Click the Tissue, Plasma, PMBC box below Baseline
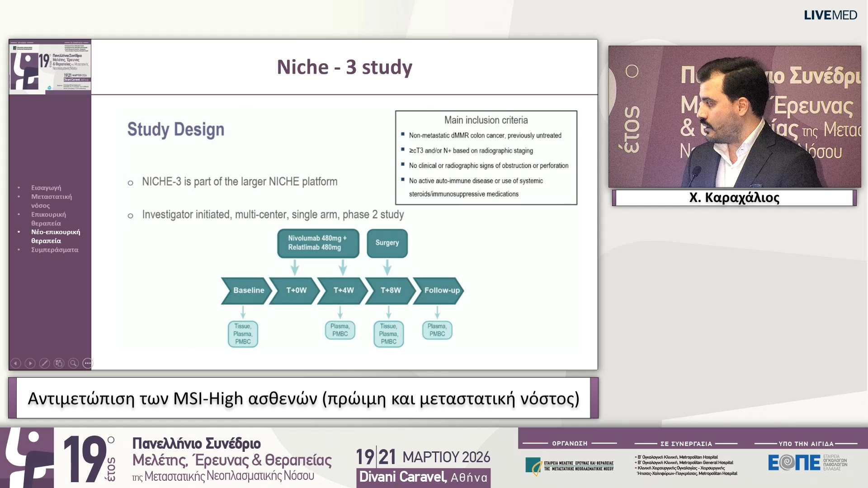Viewport: 868px width, 488px height. pos(243,334)
